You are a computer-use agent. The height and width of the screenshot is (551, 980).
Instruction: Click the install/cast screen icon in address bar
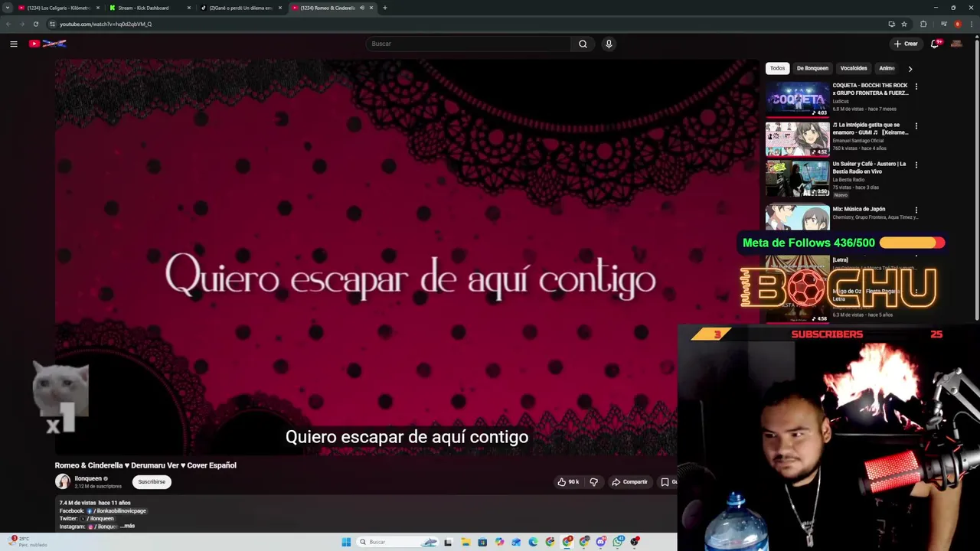click(891, 24)
